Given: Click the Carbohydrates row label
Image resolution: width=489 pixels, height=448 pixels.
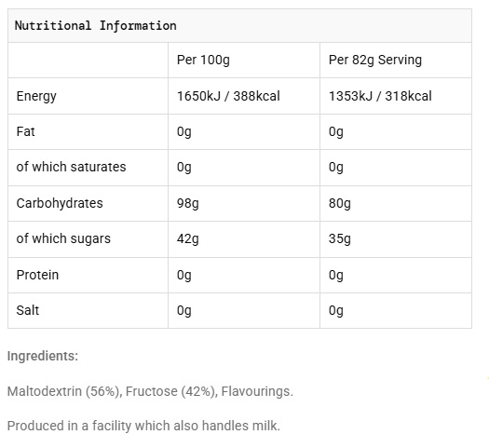Looking at the screenshot, I should coord(60,203).
